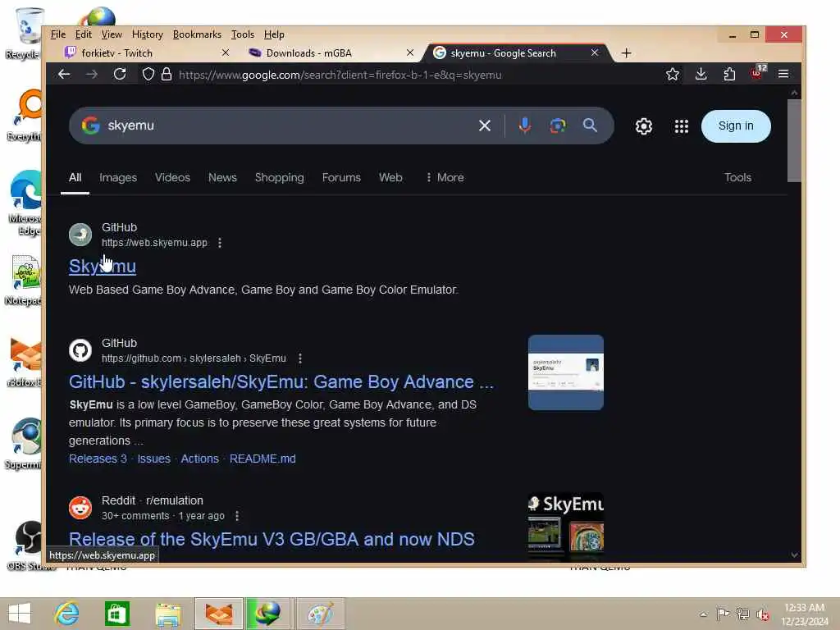Viewport: 840px width, 630px height.
Task: Open the Actions sitelink
Action: pyautogui.click(x=200, y=459)
